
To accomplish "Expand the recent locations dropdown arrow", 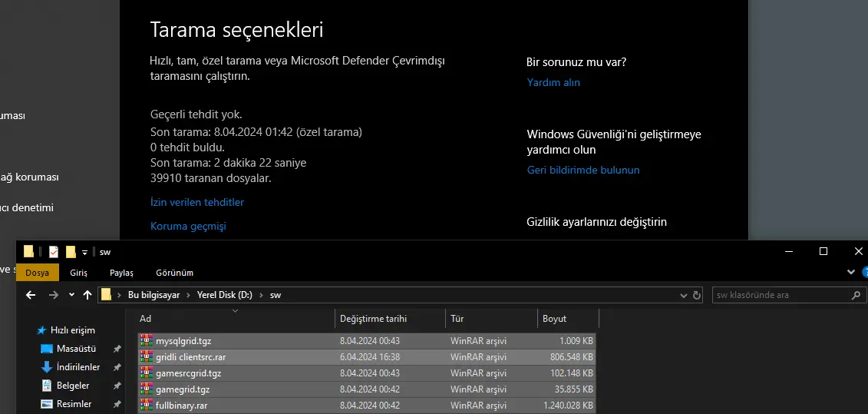I will 71,295.
